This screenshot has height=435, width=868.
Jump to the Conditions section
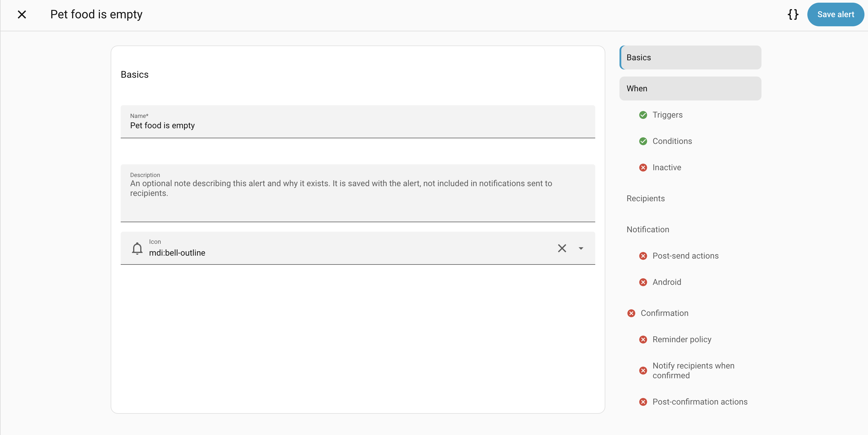pyautogui.click(x=672, y=141)
